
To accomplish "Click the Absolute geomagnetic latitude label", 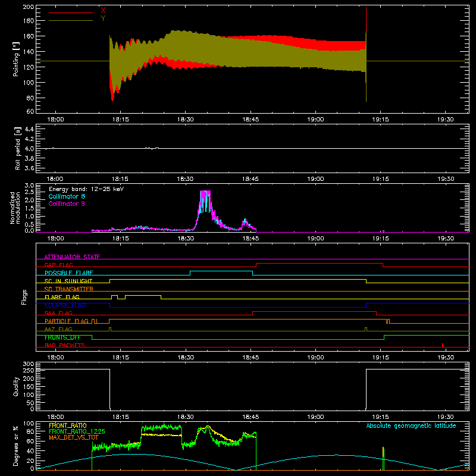I will coord(411,425).
